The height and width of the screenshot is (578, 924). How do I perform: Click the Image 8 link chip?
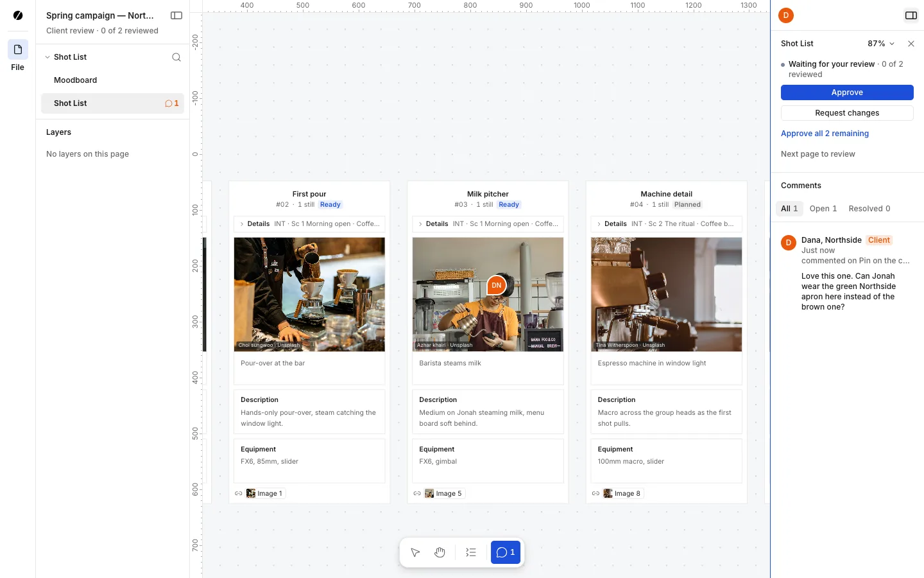(x=622, y=493)
